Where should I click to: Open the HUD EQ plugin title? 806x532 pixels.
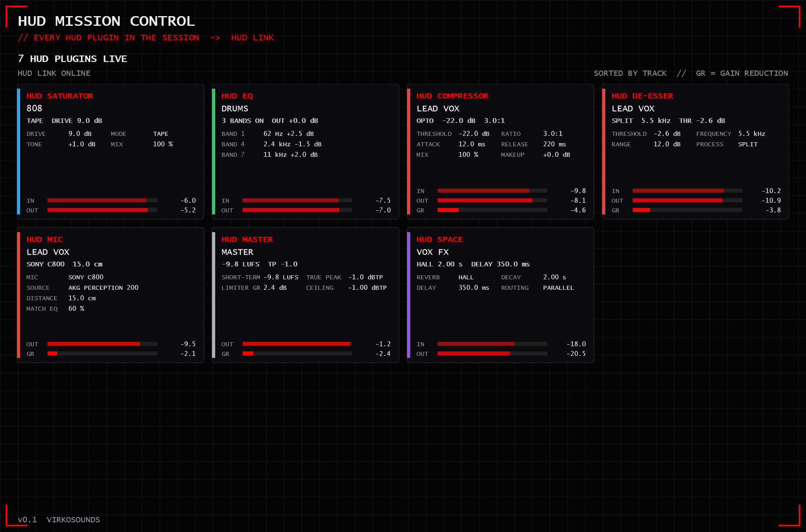pos(237,96)
